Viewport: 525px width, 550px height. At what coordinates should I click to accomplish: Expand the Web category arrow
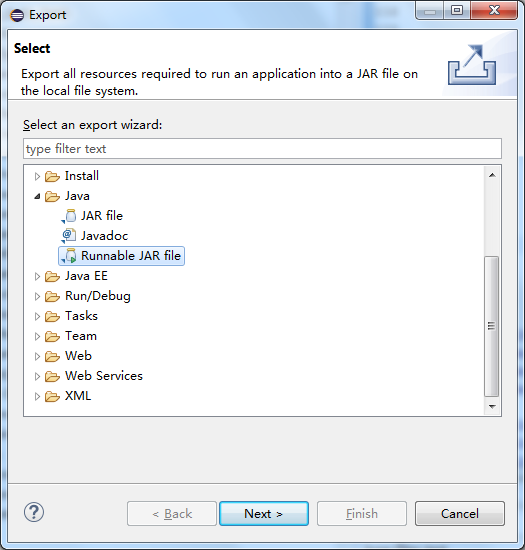coord(37,357)
